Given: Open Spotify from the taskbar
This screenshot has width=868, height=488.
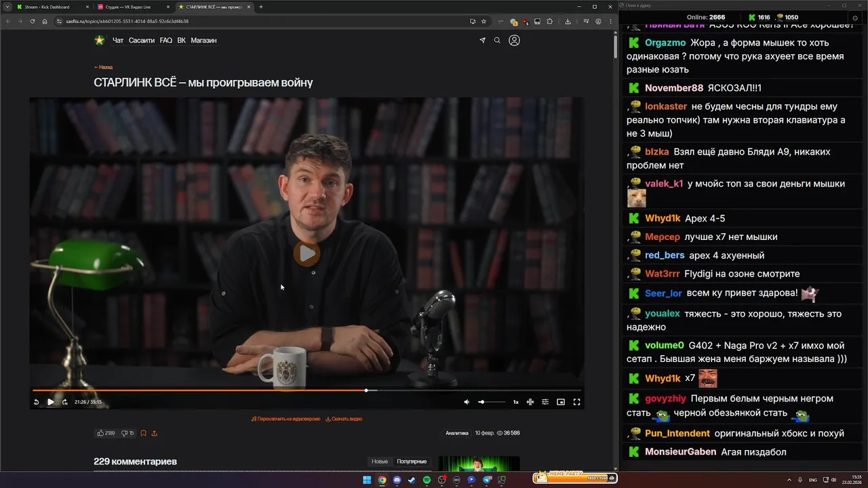Looking at the screenshot, I should (x=427, y=480).
